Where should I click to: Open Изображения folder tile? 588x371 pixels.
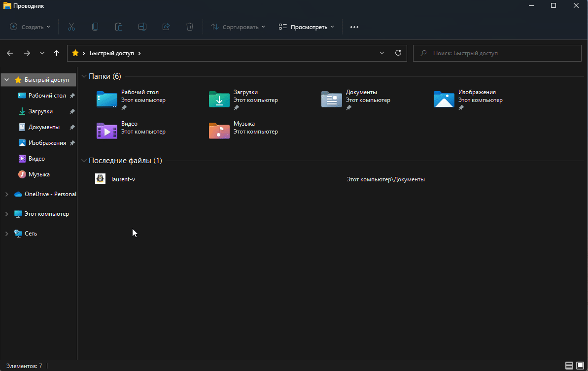coord(469,100)
